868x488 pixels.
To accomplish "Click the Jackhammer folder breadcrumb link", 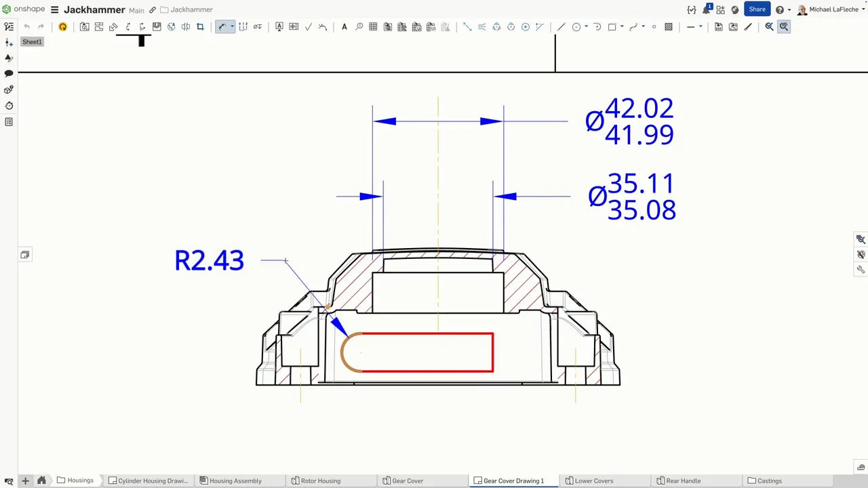I will coord(191,9).
